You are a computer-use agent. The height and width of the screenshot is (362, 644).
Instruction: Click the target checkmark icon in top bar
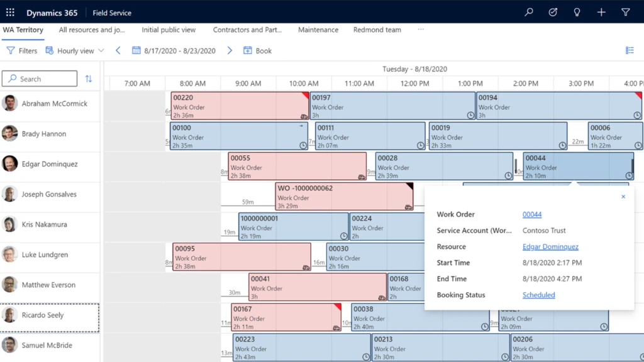click(x=552, y=12)
